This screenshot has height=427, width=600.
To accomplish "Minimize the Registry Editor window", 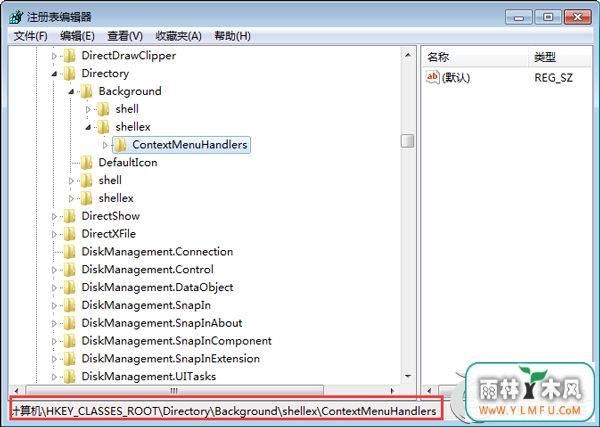I will point(519,17).
